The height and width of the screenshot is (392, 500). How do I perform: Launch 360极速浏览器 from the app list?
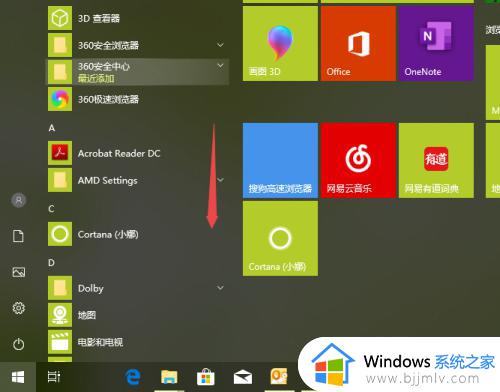[x=60, y=99]
